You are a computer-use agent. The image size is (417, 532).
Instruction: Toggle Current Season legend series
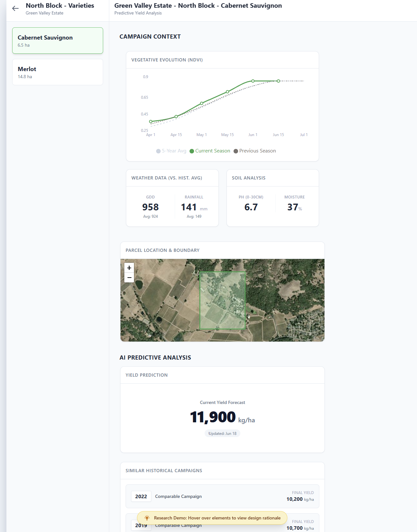tap(210, 151)
